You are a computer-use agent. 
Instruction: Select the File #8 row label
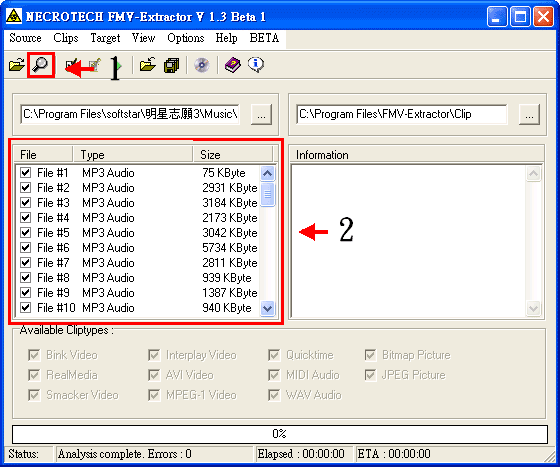[53, 278]
